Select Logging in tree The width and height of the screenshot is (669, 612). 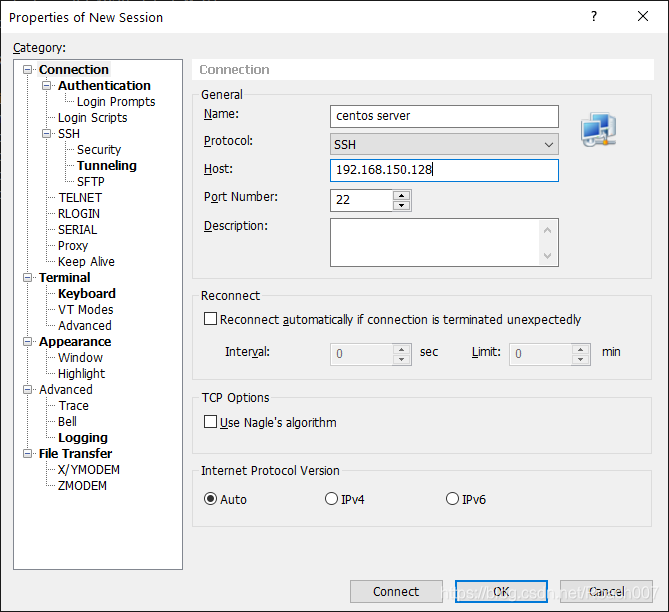click(x=83, y=437)
